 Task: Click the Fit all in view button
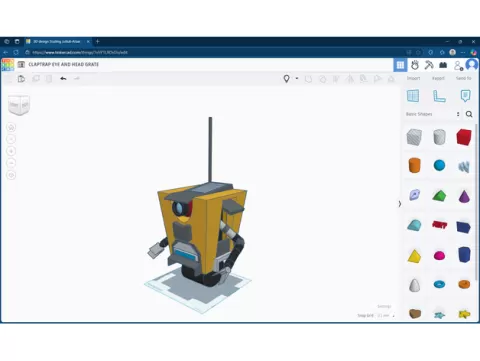[x=11, y=139]
